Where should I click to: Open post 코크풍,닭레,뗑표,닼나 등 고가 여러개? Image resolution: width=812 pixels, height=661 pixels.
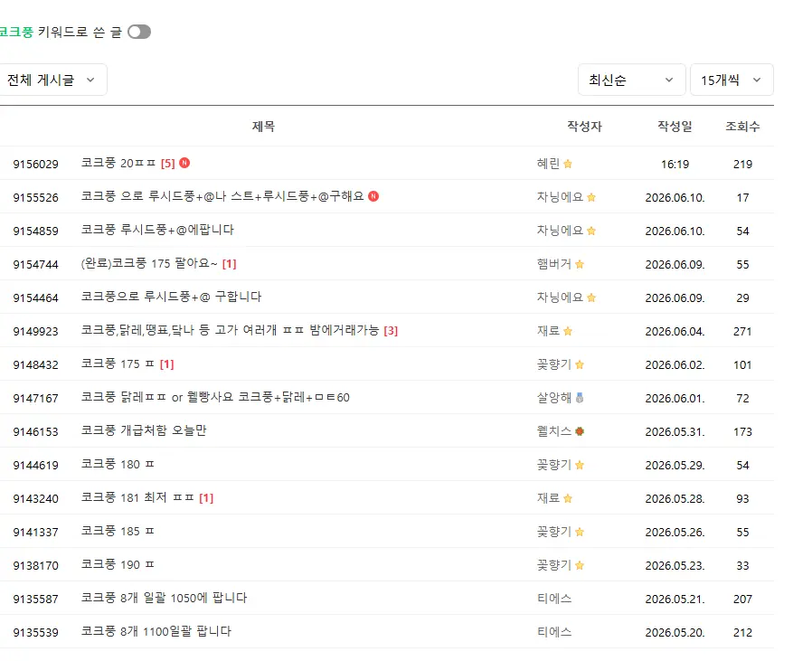tap(230, 330)
